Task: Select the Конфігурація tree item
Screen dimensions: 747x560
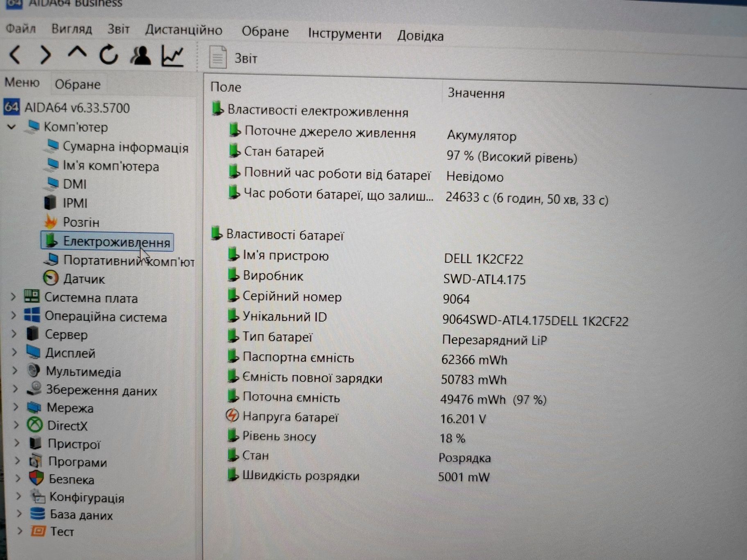Action: pyautogui.click(x=86, y=497)
